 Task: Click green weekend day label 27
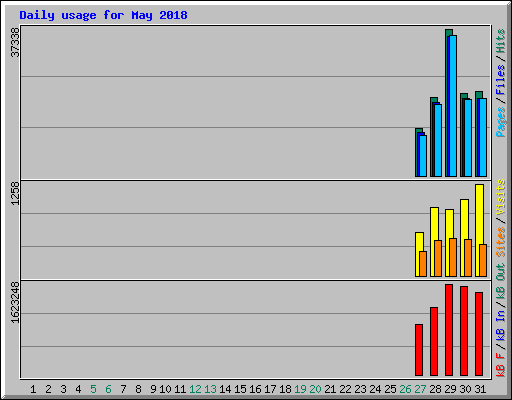pyautogui.click(x=420, y=389)
